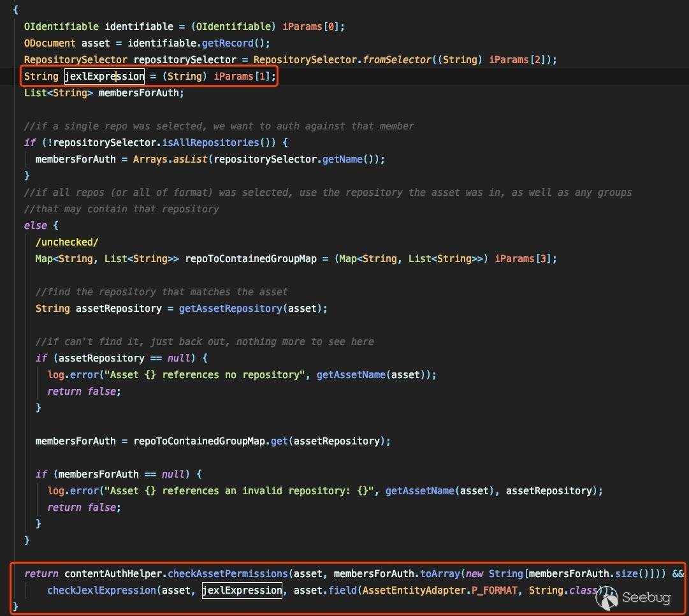The width and height of the screenshot is (689, 616).
Task: Click 'iParams[2]' expression
Action: point(517,60)
